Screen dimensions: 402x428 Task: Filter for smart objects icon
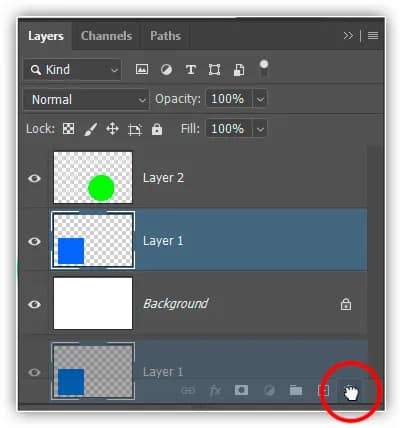click(239, 70)
